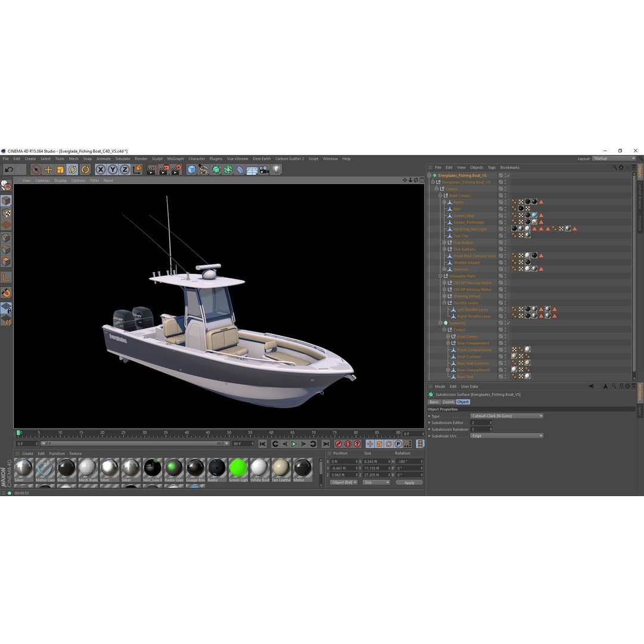Switch to the Basic attributes tab
This screenshot has height=644, width=644.
[x=434, y=402]
